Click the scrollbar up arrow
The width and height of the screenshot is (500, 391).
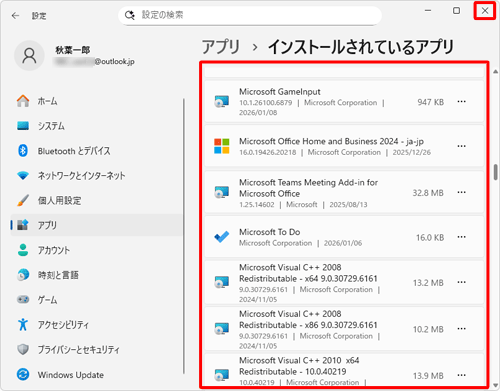495,71
